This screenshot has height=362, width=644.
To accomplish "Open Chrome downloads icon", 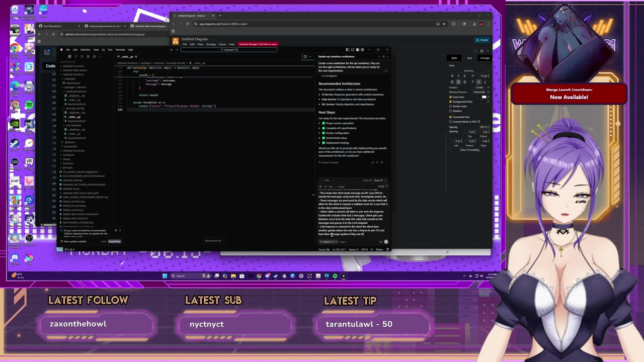I will (x=474, y=24).
